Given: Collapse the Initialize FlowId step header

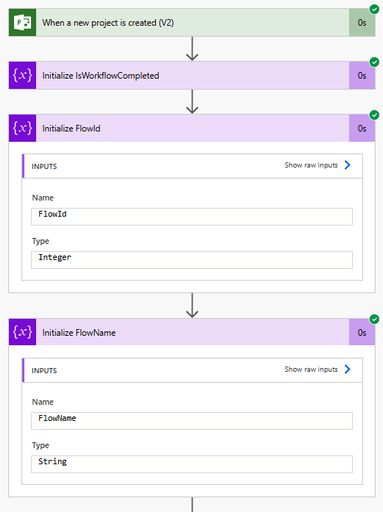Looking at the screenshot, I should tap(192, 128).
